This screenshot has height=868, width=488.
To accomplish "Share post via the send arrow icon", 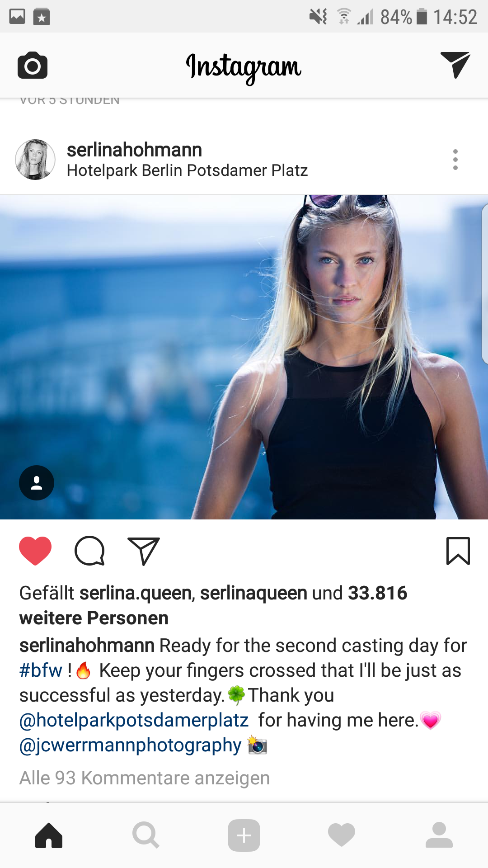I will (x=144, y=551).
